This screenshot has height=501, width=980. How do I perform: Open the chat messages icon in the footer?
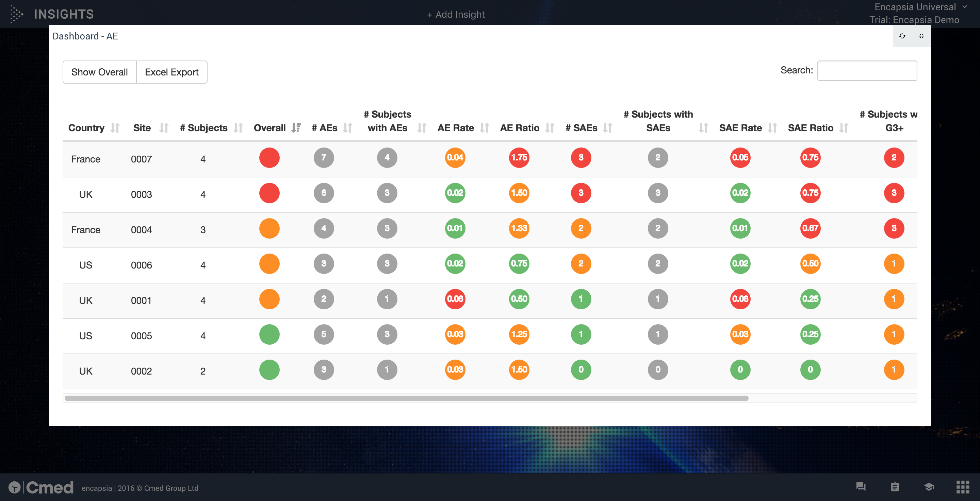click(861, 487)
